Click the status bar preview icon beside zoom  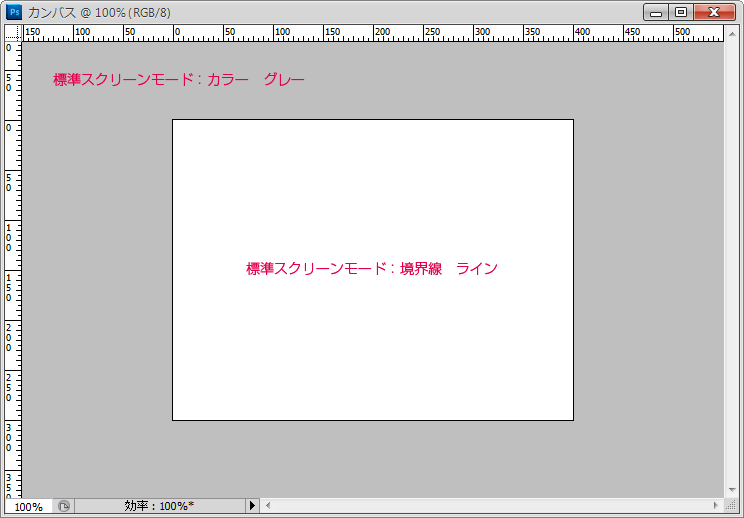64,506
